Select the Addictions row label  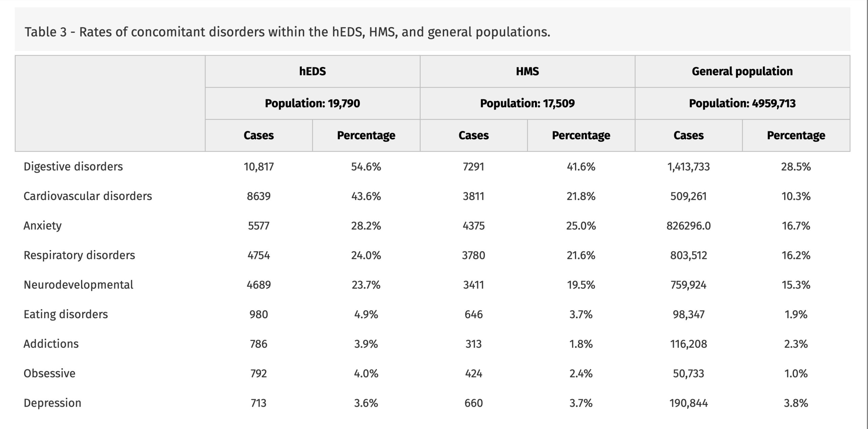coord(51,344)
